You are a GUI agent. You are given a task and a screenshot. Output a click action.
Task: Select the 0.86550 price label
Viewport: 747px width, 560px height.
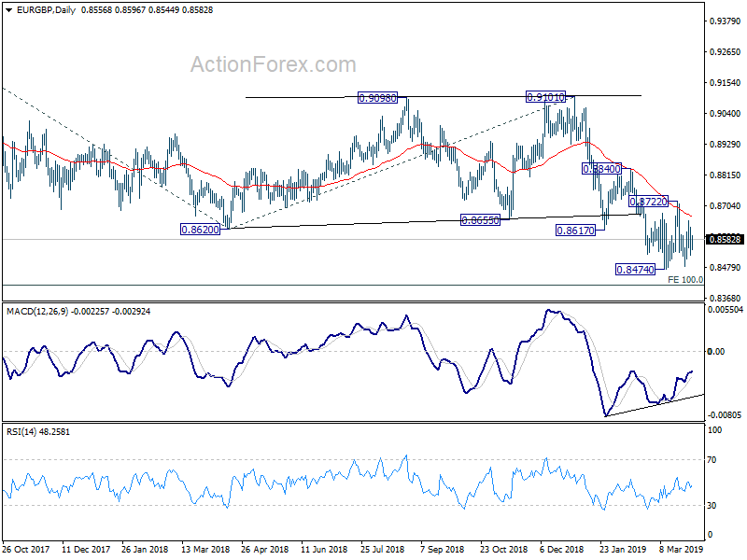pyautogui.click(x=480, y=220)
